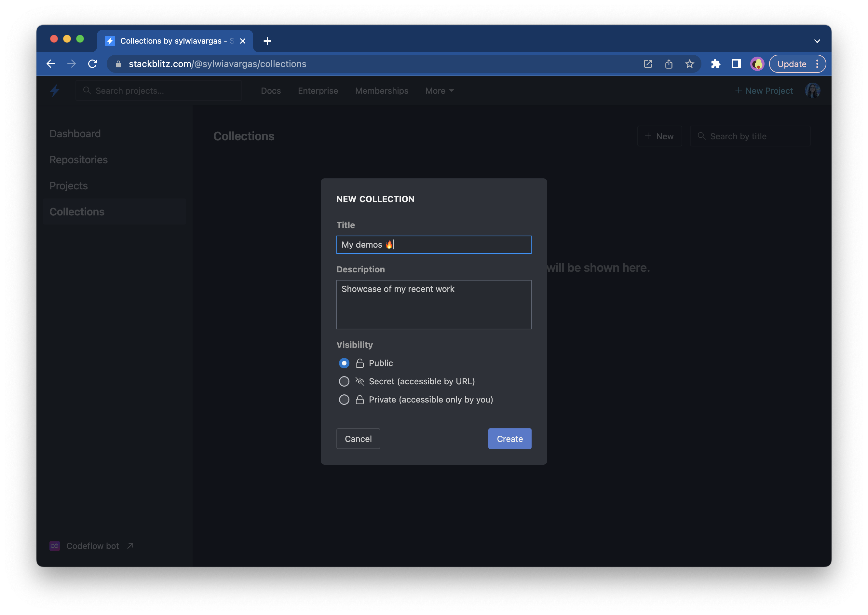The width and height of the screenshot is (868, 615).
Task: Click Cancel in the New Collection dialog
Action: click(358, 439)
